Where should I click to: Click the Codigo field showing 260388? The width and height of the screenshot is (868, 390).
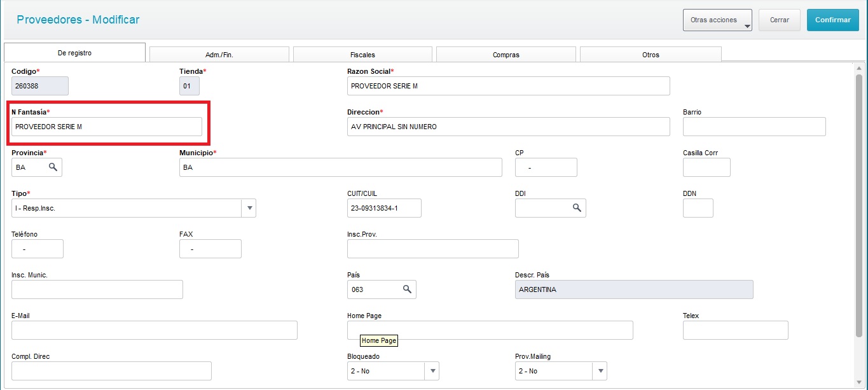point(40,86)
